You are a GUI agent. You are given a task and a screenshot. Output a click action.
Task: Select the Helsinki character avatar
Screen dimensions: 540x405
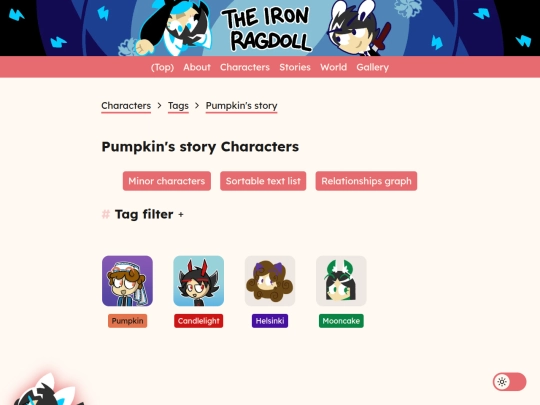[270, 281]
